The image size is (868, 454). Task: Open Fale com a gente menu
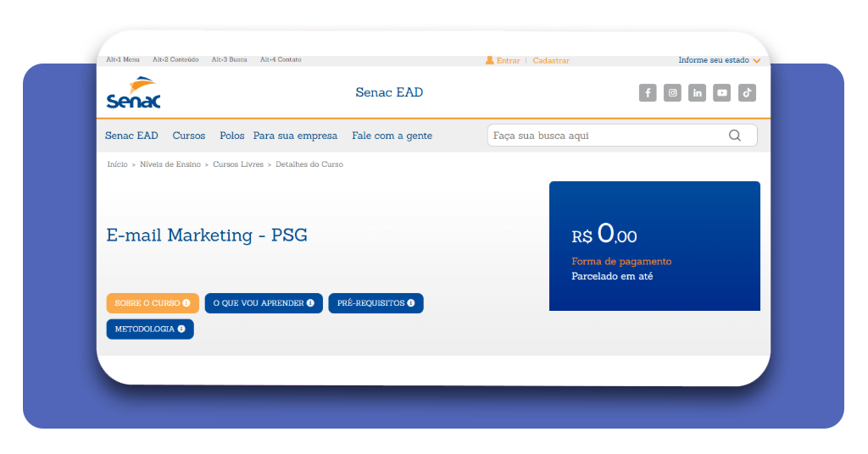(392, 136)
